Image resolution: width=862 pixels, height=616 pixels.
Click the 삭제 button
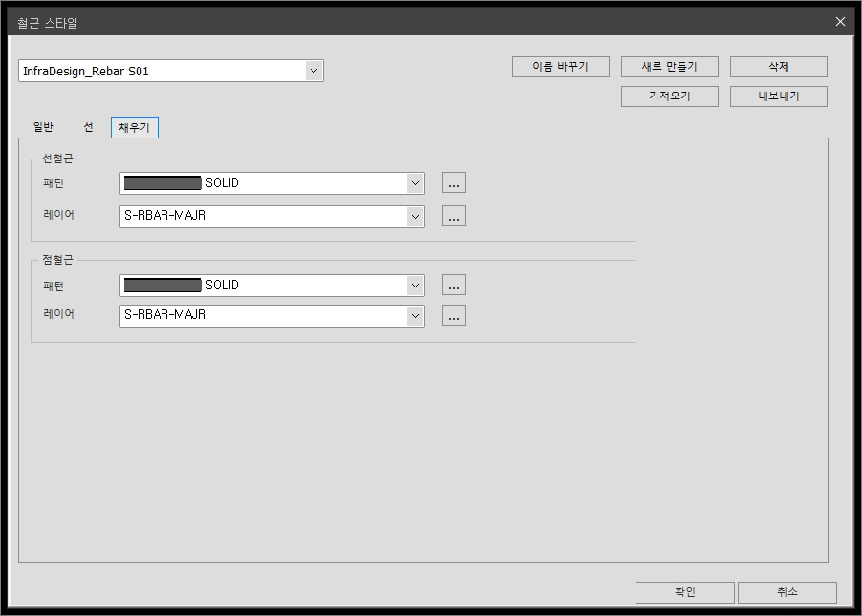tap(778, 67)
